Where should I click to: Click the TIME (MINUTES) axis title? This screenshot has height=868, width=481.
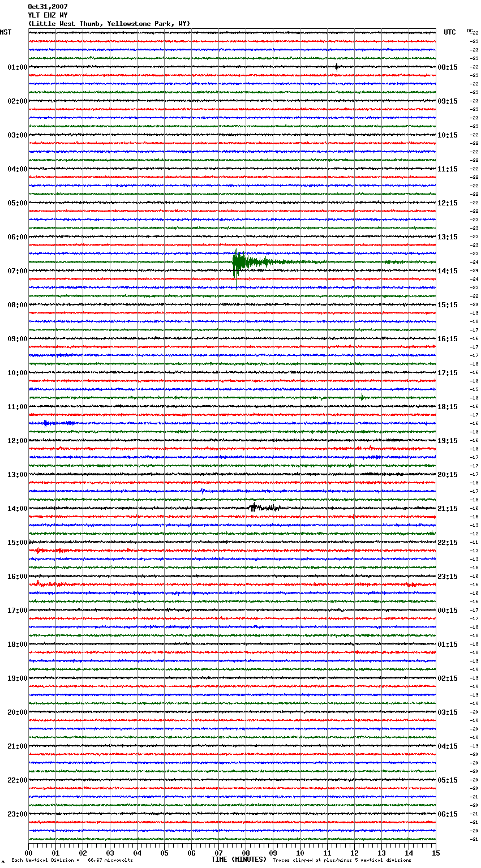coord(239,860)
